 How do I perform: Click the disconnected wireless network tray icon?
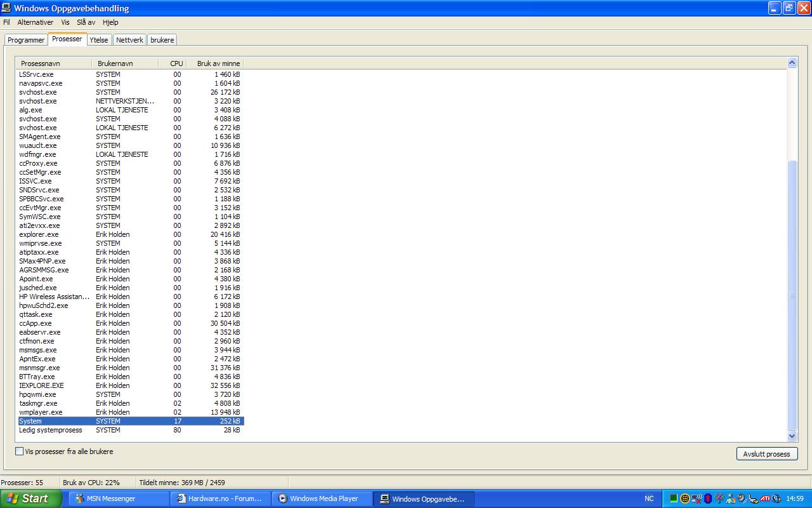click(x=697, y=498)
